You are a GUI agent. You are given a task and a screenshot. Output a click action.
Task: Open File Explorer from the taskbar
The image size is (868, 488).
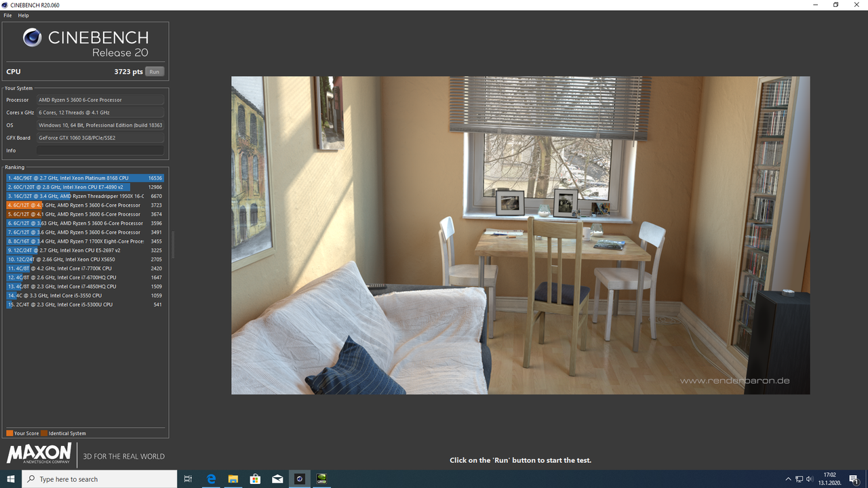pyautogui.click(x=233, y=479)
